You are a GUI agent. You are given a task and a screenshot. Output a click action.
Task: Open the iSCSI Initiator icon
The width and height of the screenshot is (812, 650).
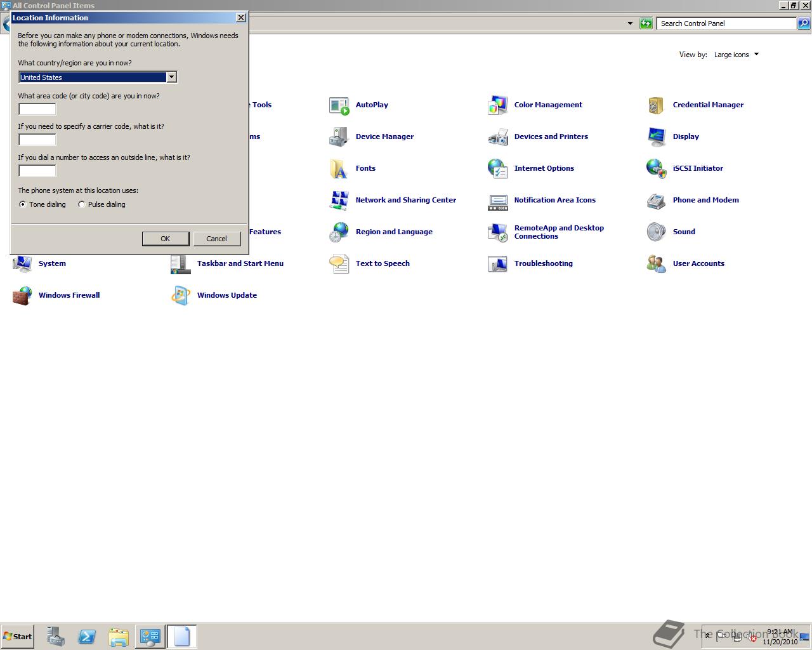[x=657, y=169]
